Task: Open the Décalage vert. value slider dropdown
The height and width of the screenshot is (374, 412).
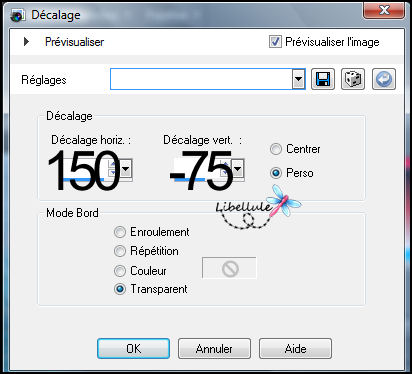Action: [238, 169]
